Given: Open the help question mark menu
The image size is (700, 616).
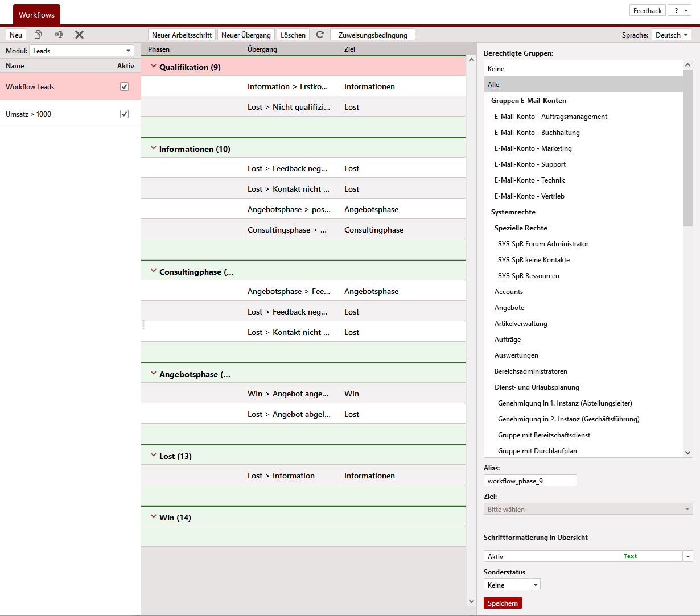Looking at the screenshot, I should point(679,11).
